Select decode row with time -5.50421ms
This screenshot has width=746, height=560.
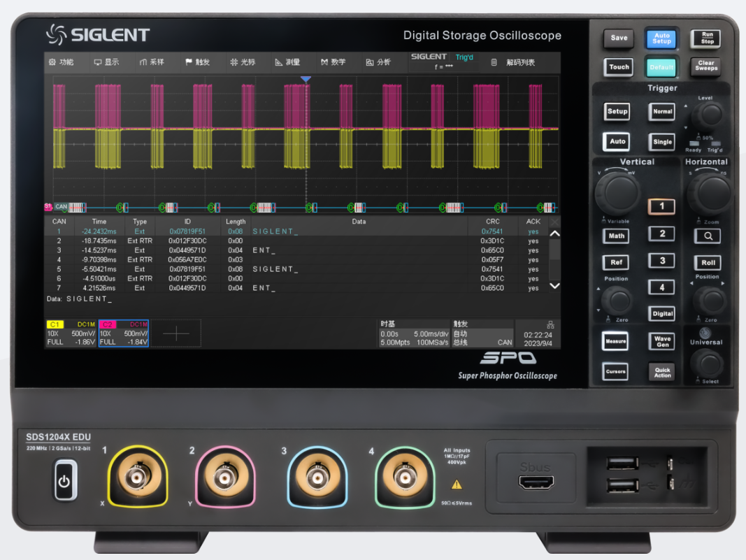[x=297, y=269]
